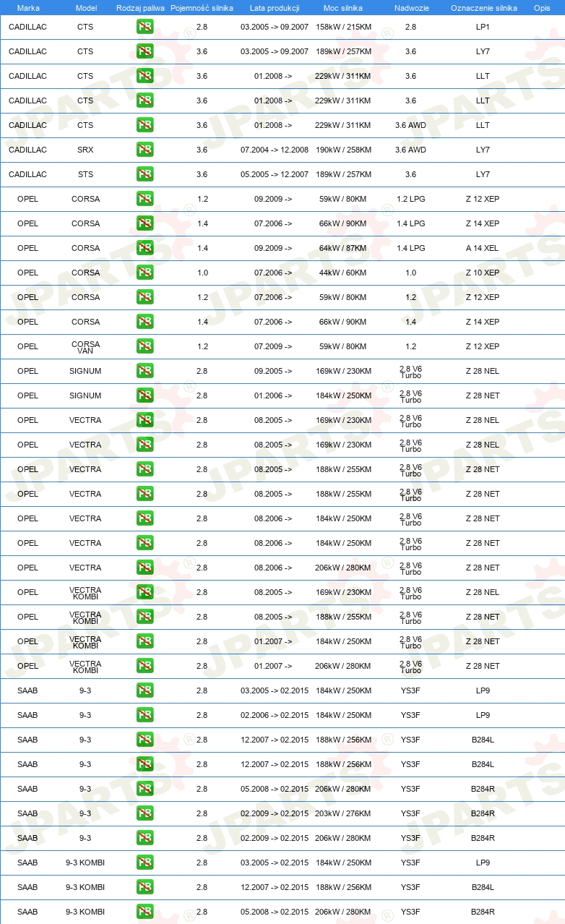Click fuel icon in Saab 9-3 02.2009 206kW row

(145, 838)
